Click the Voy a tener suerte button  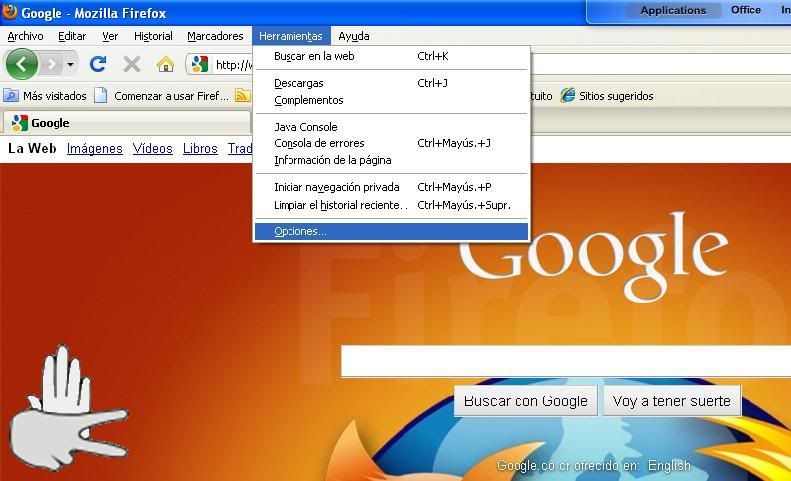pos(671,401)
